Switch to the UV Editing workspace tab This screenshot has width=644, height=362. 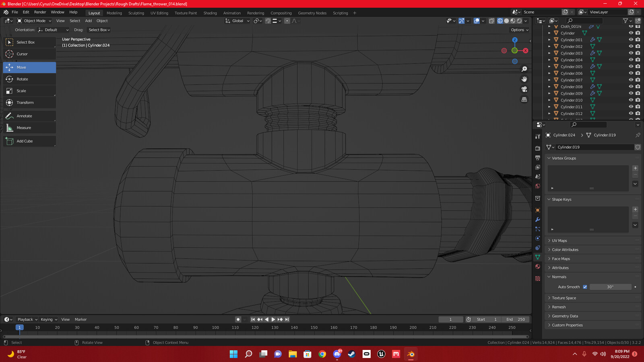(x=159, y=13)
